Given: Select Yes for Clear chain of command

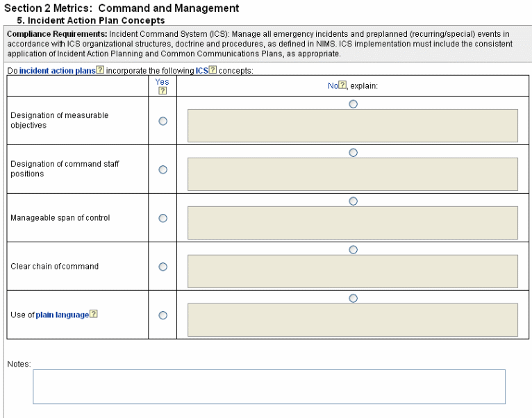Looking at the screenshot, I should pyautogui.click(x=163, y=267).
